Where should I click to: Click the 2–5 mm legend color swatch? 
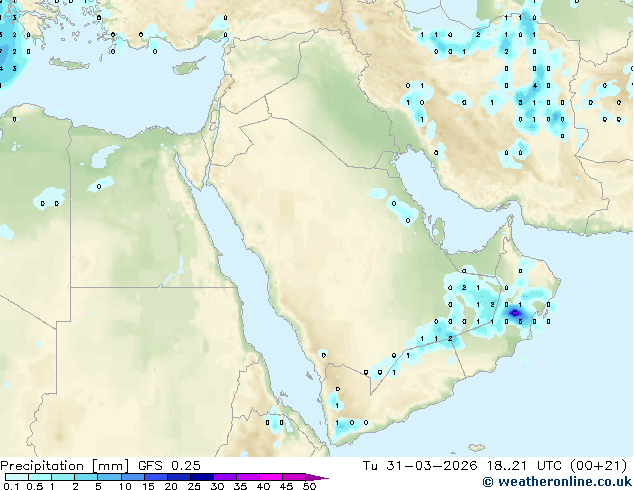86,477
